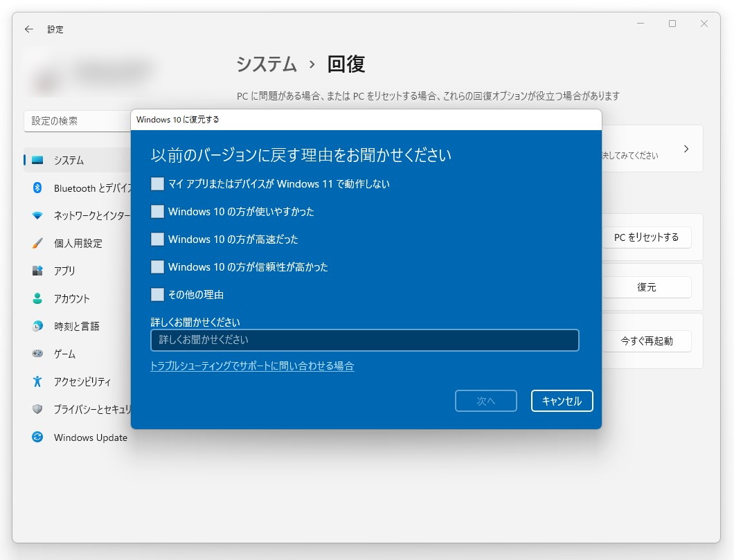Open the トラブルシューティングでサポートに問い合わせる場合 link
Screen dimensions: 734x560
click(x=253, y=365)
